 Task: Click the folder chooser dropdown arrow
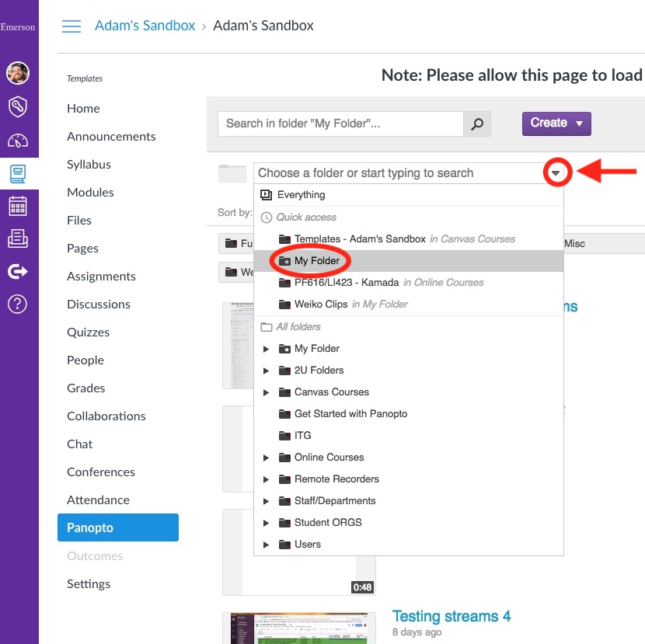click(556, 173)
